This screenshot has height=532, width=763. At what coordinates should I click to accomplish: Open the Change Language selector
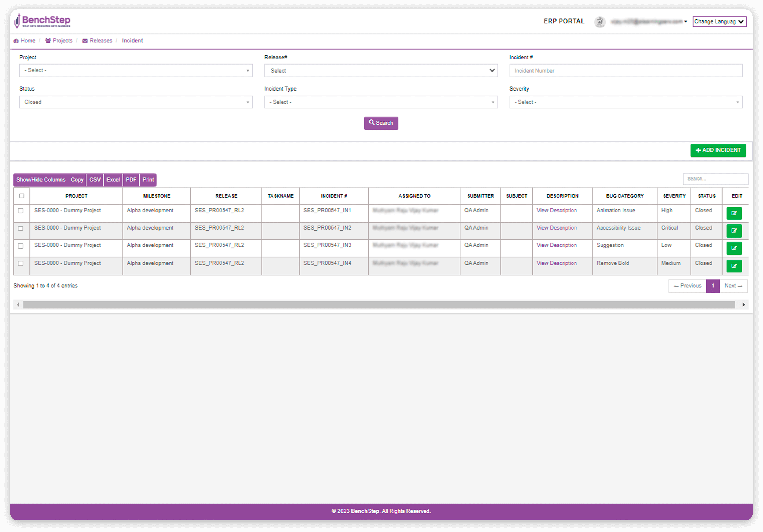point(719,22)
